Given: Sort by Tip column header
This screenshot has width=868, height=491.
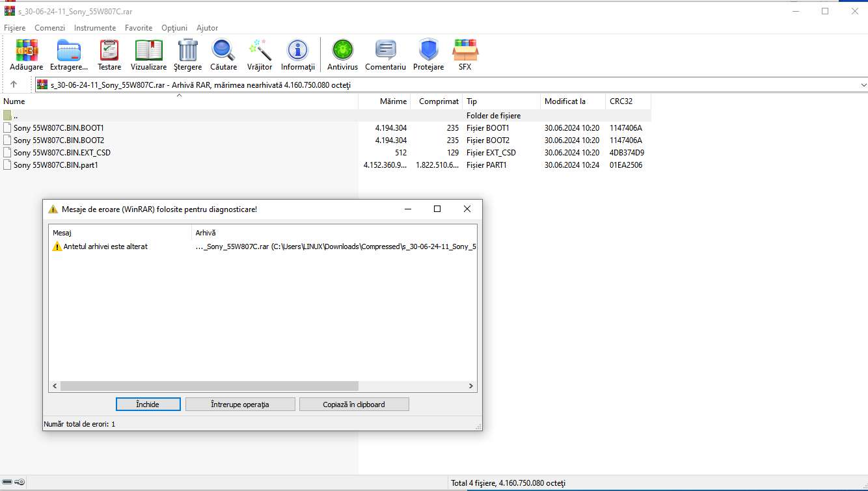Looking at the screenshot, I should click(x=502, y=101).
